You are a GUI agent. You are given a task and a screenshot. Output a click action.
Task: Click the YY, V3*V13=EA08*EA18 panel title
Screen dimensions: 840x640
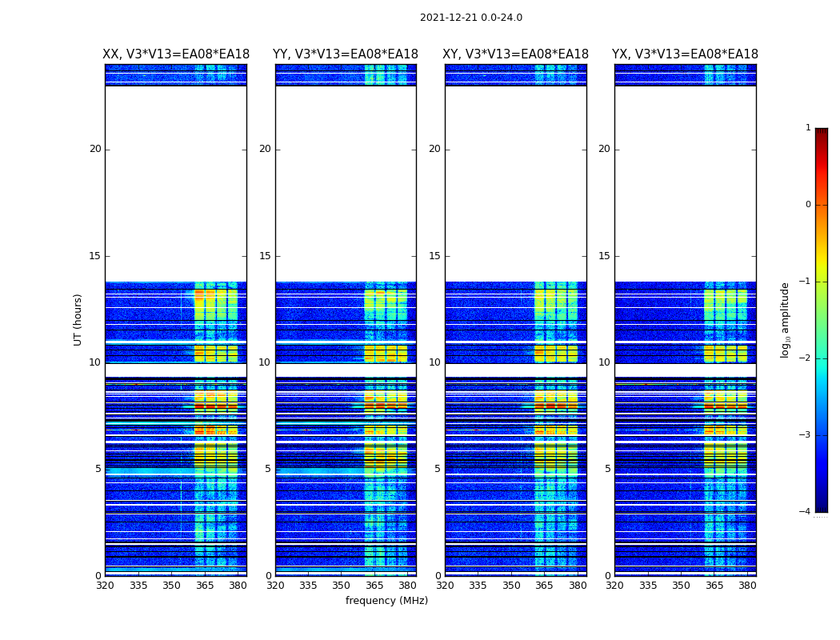346,54
